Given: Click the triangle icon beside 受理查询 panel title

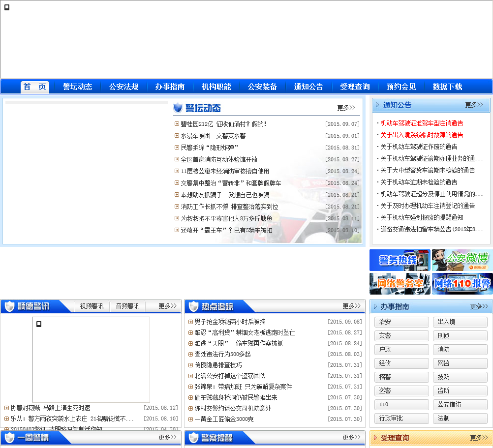Looking at the screenshot, I should 375,438.
